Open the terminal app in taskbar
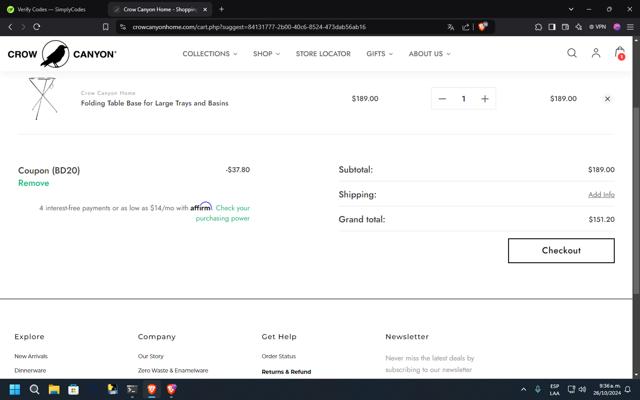Screen dimensions: 640x400 (x=132, y=389)
